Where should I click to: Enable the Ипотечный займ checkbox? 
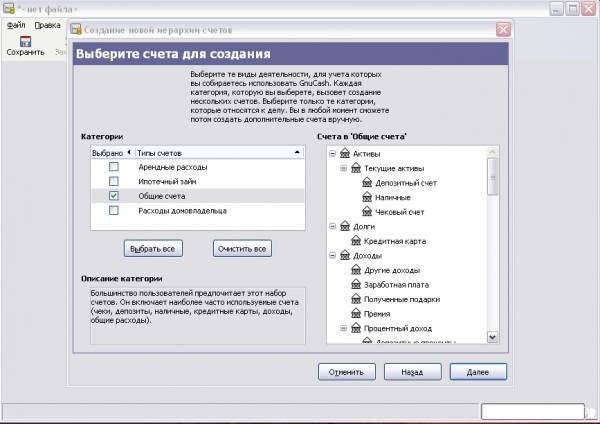tap(114, 181)
